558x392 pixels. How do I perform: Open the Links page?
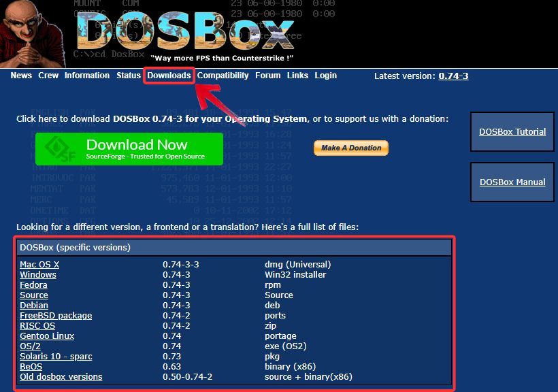click(297, 76)
